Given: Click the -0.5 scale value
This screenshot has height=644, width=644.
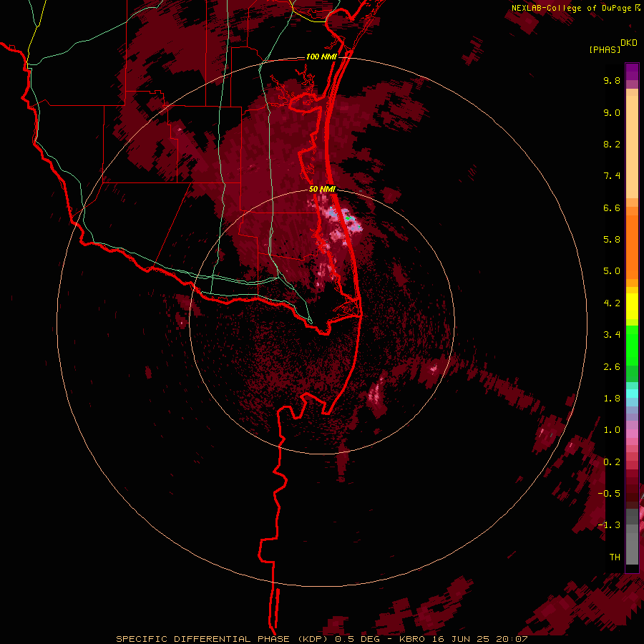Looking at the screenshot, I should tap(609, 494).
